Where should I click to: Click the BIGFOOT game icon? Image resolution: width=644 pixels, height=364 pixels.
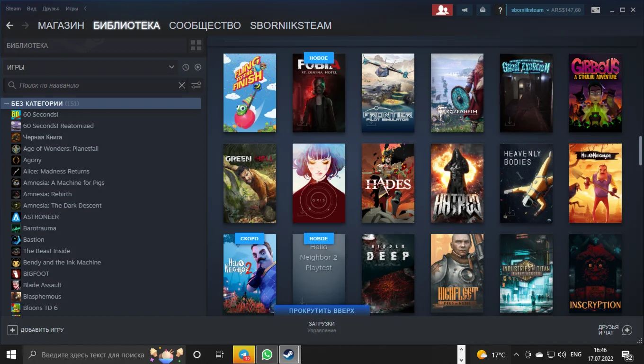(x=16, y=273)
